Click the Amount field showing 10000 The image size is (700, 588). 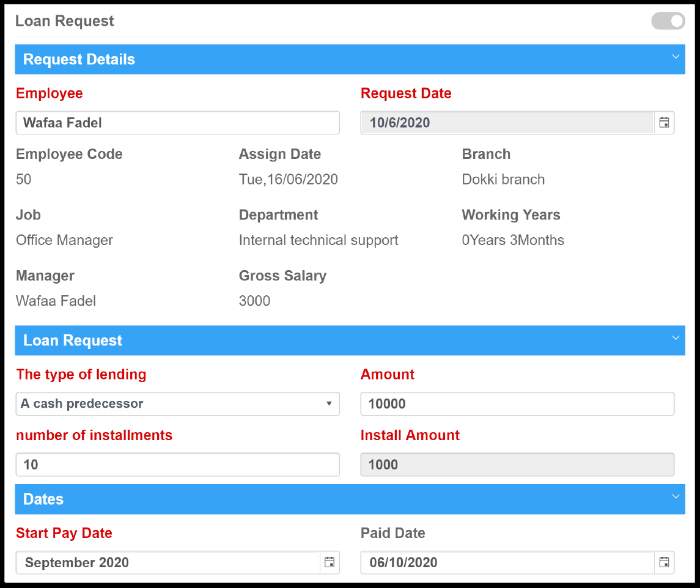click(x=517, y=403)
